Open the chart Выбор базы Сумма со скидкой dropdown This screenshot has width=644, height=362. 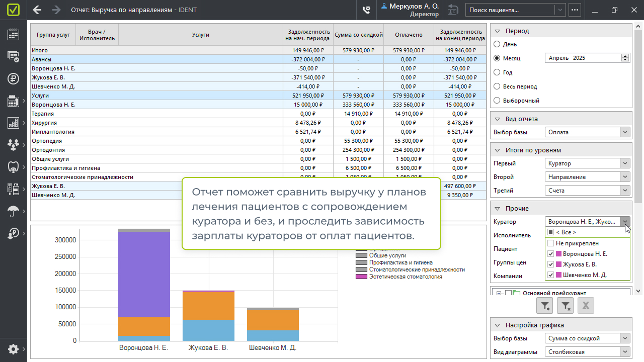pos(588,338)
